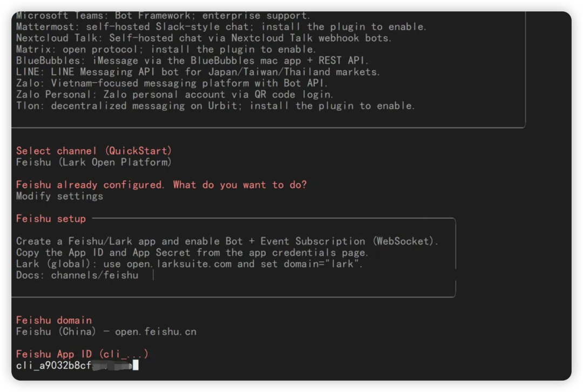Click the Microsoft Teams Bot Framework line
Viewport: 583px width, 392px height.
tap(162, 15)
